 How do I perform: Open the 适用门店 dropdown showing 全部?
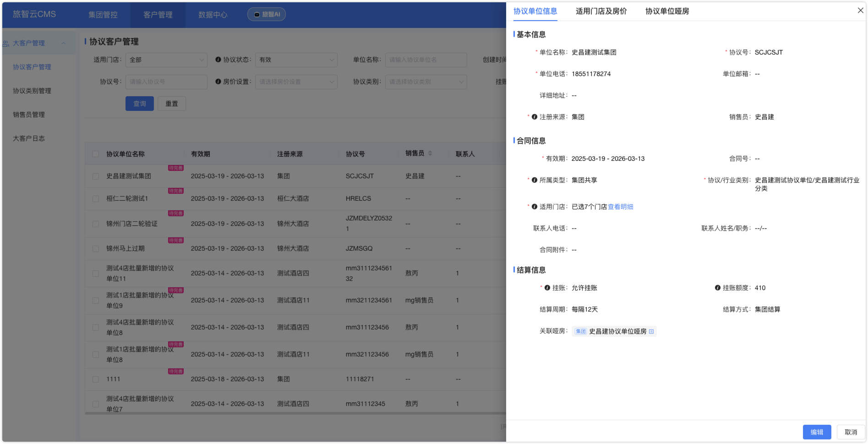pyautogui.click(x=166, y=60)
